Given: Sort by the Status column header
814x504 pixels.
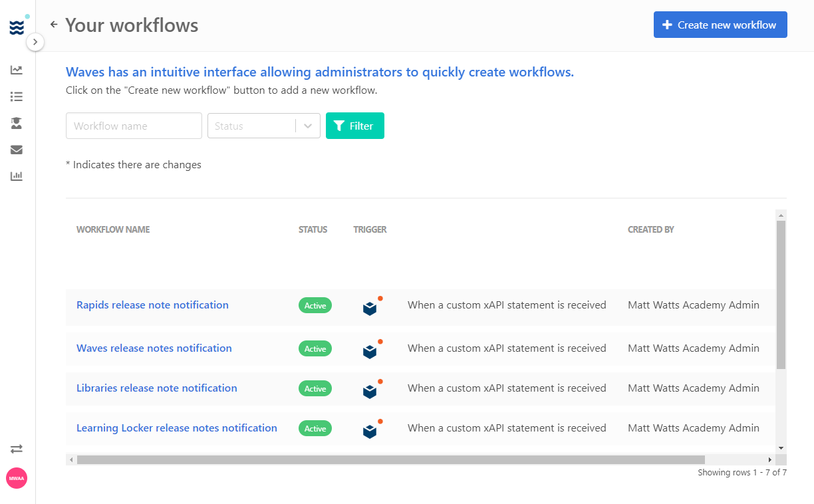Looking at the screenshot, I should pos(313,229).
